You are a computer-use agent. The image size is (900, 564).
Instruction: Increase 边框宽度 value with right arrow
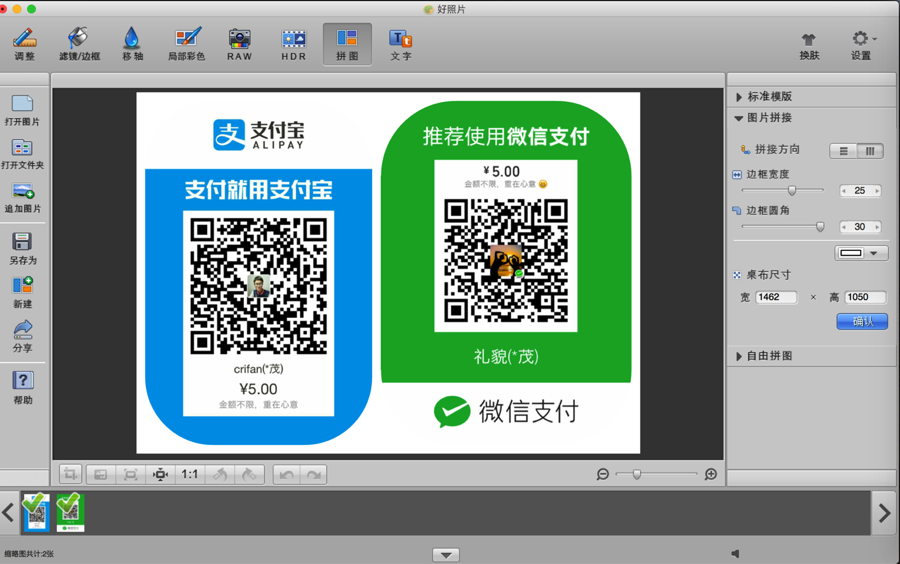pos(877,190)
